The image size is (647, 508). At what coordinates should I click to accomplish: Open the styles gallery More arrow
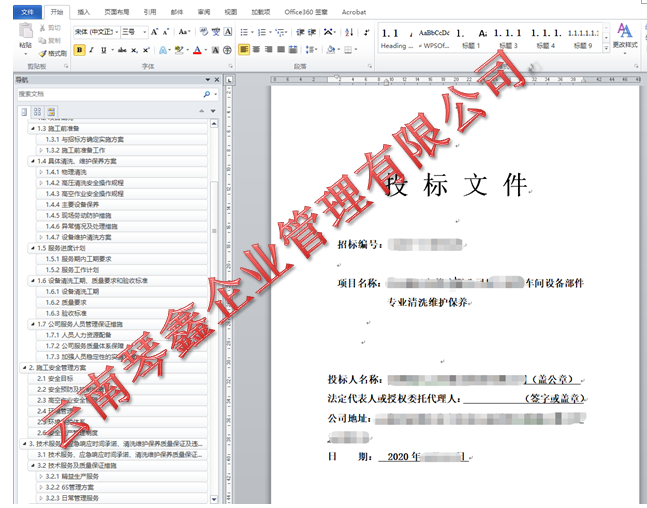click(x=606, y=48)
